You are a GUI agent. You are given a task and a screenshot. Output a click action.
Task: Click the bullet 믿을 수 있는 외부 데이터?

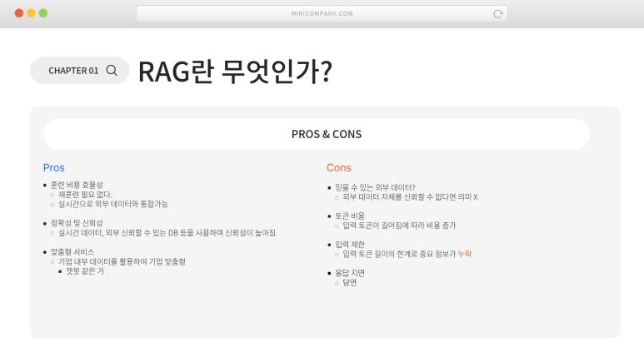pyautogui.click(x=375, y=187)
